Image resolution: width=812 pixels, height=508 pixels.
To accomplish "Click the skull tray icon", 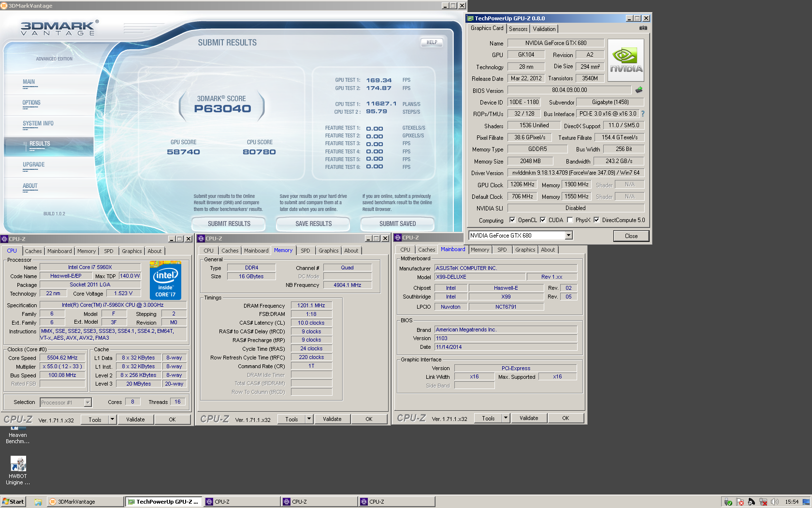I will [751, 502].
